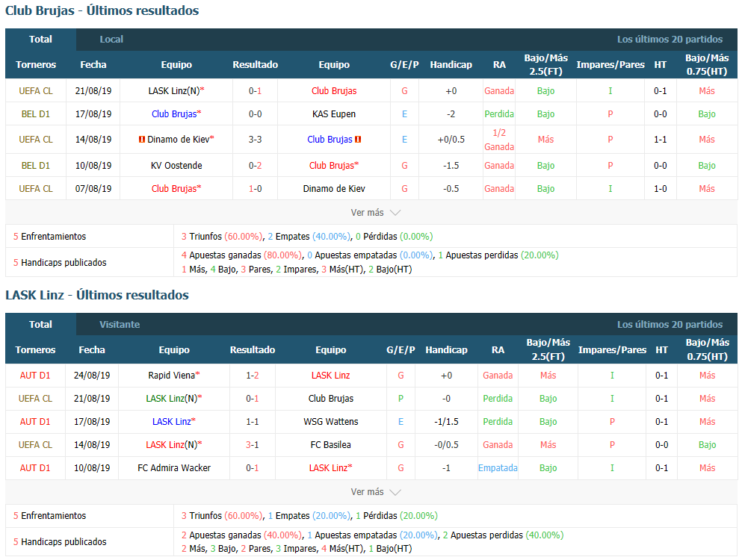
Task: Switch to Total tab in Club Brujas table
Action: coord(40,40)
